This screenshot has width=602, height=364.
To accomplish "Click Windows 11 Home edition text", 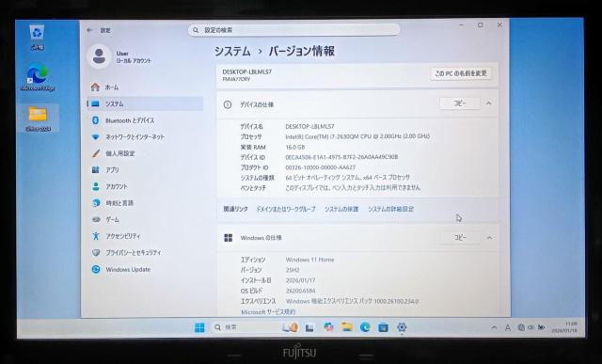I will 309,260.
